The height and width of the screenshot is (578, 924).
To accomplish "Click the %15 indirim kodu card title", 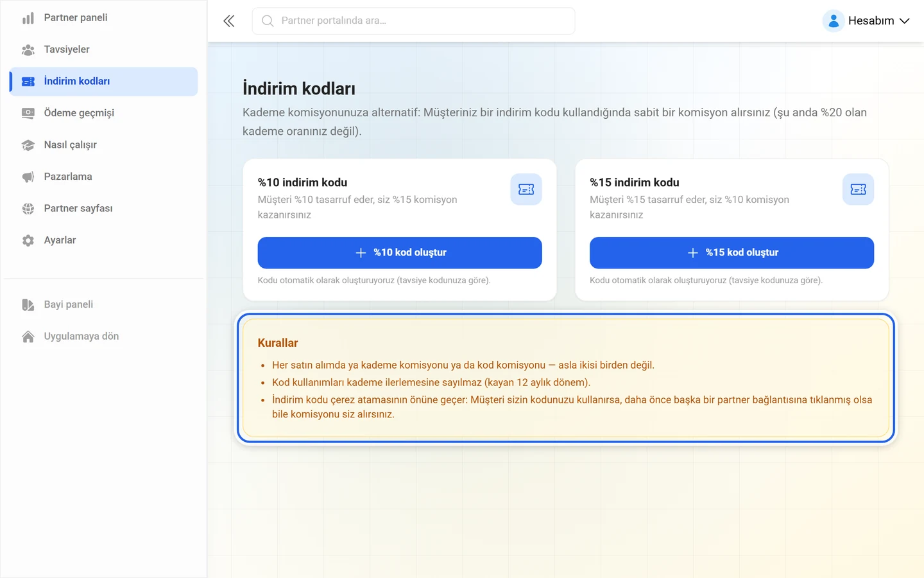I will tap(635, 182).
